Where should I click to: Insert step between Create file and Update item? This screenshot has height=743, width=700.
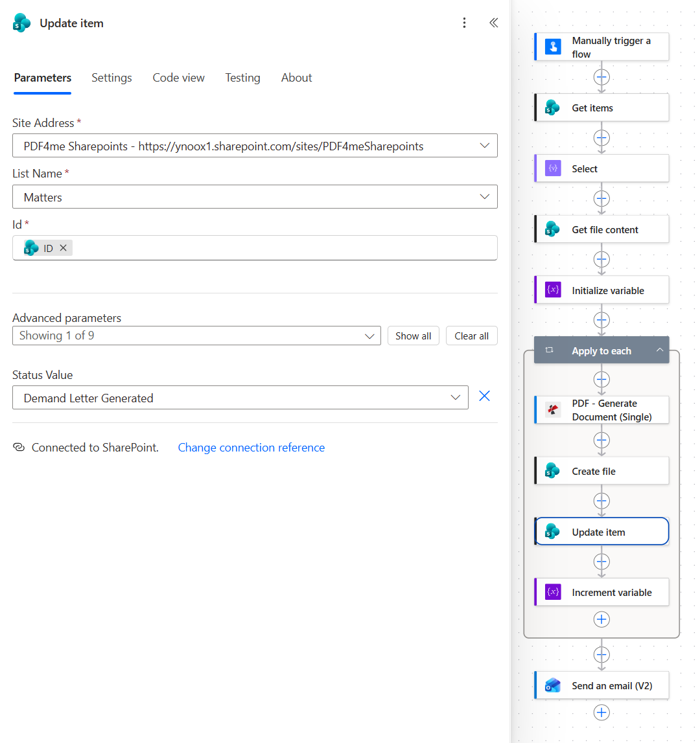click(x=601, y=501)
